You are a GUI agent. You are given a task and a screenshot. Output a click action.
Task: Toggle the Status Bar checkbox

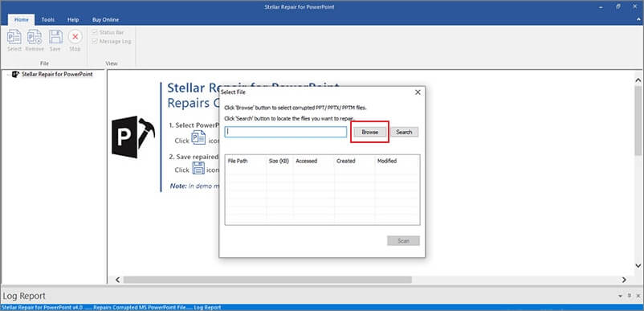coord(95,32)
